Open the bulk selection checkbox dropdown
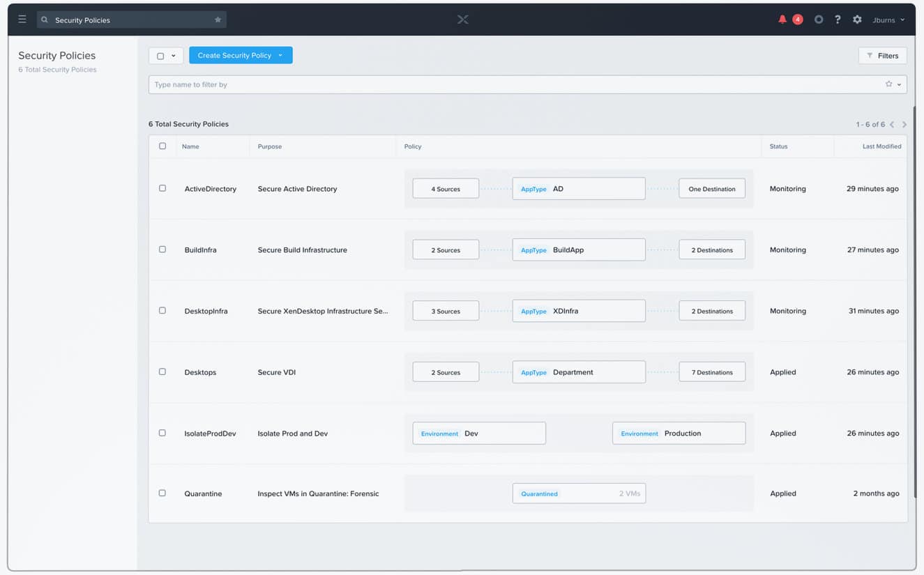The height and width of the screenshot is (575, 924). tap(166, 56)
